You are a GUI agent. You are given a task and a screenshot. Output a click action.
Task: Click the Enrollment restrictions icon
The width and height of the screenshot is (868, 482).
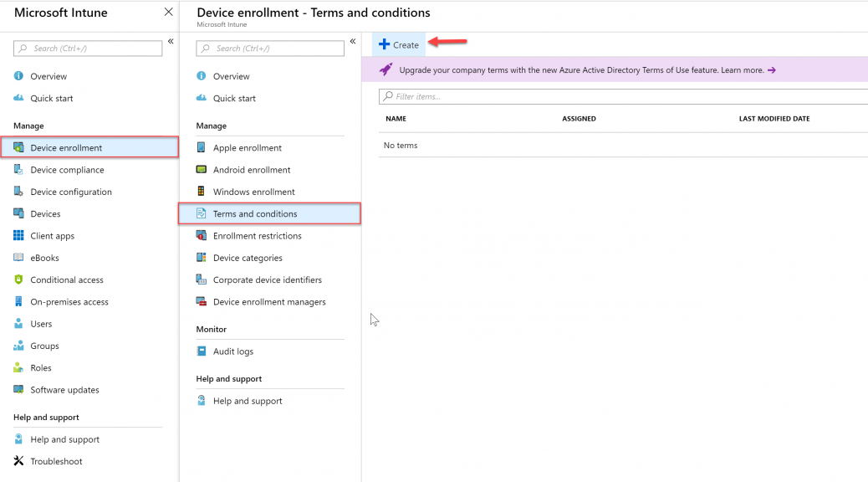pyautogui.click(x=202, y=235)
